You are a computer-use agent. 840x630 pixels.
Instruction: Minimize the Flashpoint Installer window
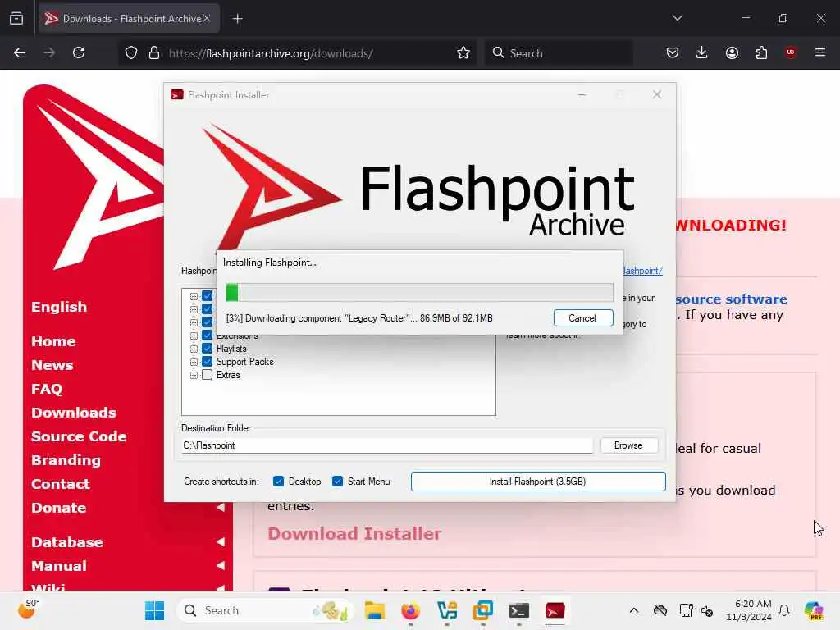click(x=582, y=95)
